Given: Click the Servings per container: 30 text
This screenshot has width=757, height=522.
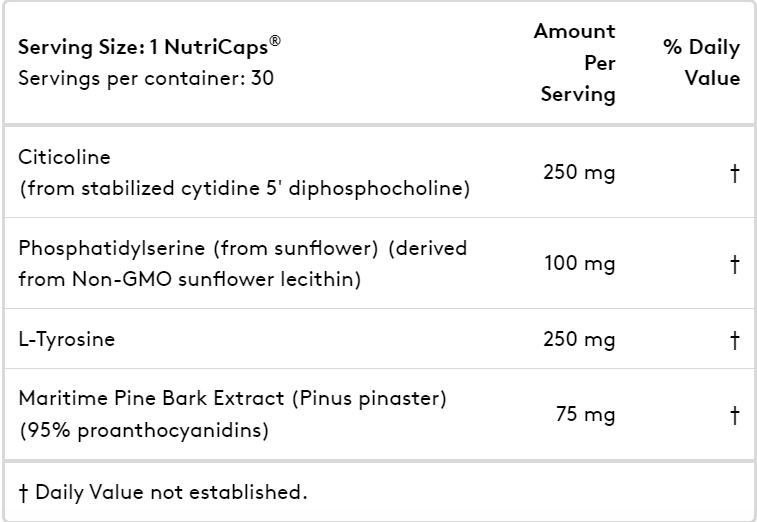Looking at the screenshot, I should pyautogui.click(x=146, y=78).
